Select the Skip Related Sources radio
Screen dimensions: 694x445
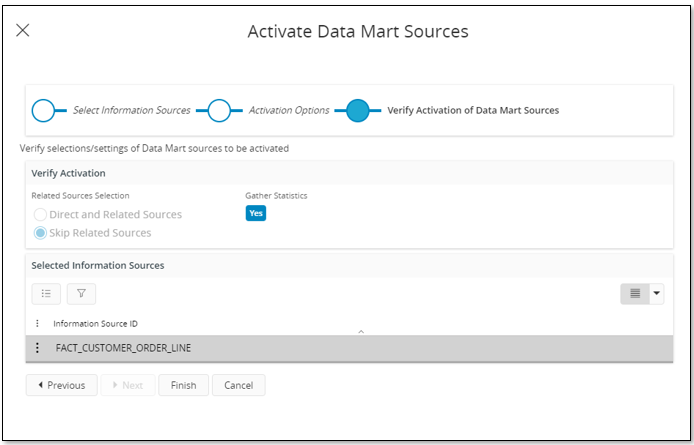click(40, 233)
